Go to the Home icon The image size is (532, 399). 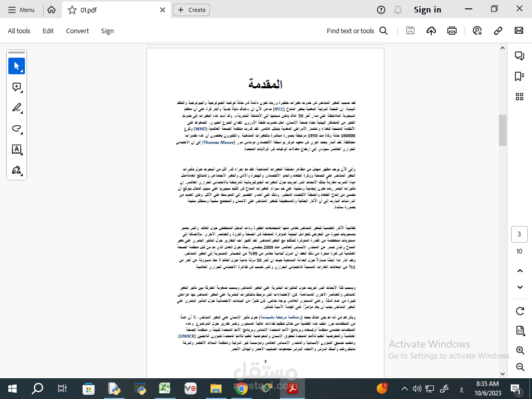click(51, 10)
